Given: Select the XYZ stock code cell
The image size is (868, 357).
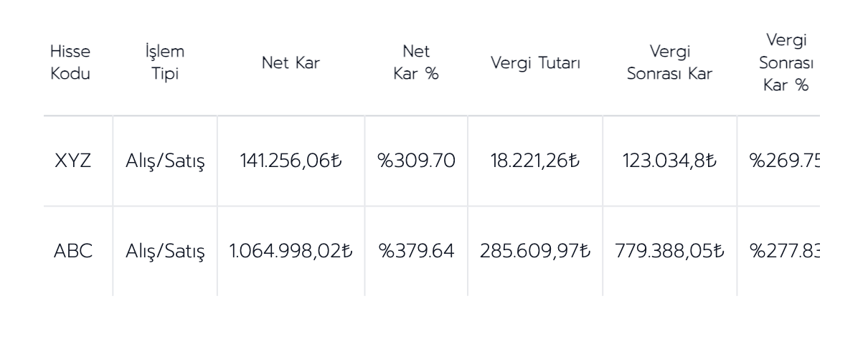Looking at the screenshot, I should tap(71, 161).
